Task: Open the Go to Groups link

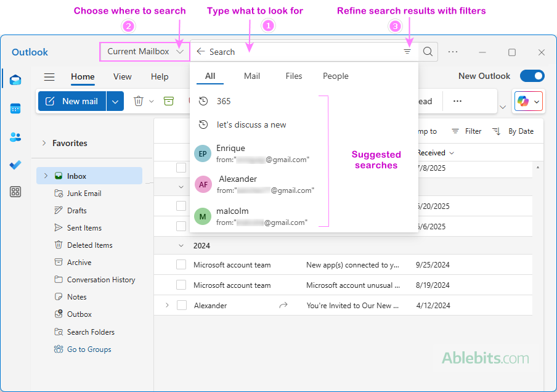Action: point(89,349)
